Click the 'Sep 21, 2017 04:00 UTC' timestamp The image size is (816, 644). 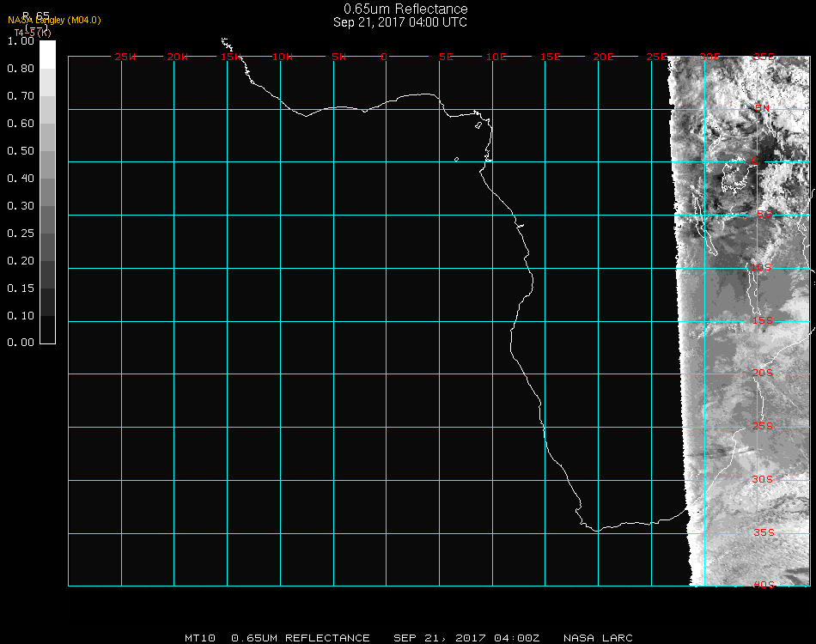coord(400,22)
